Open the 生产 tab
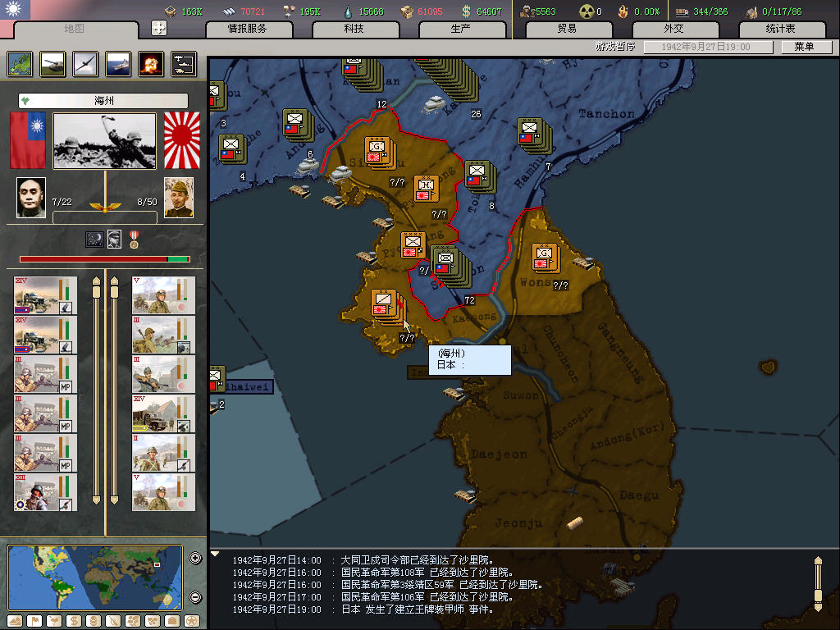 tap(461, 29)
